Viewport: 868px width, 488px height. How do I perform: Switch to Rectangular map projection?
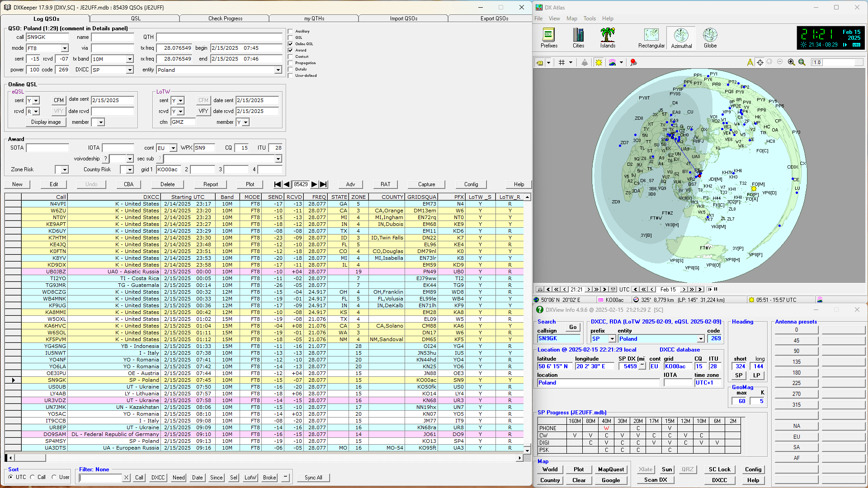651,38
